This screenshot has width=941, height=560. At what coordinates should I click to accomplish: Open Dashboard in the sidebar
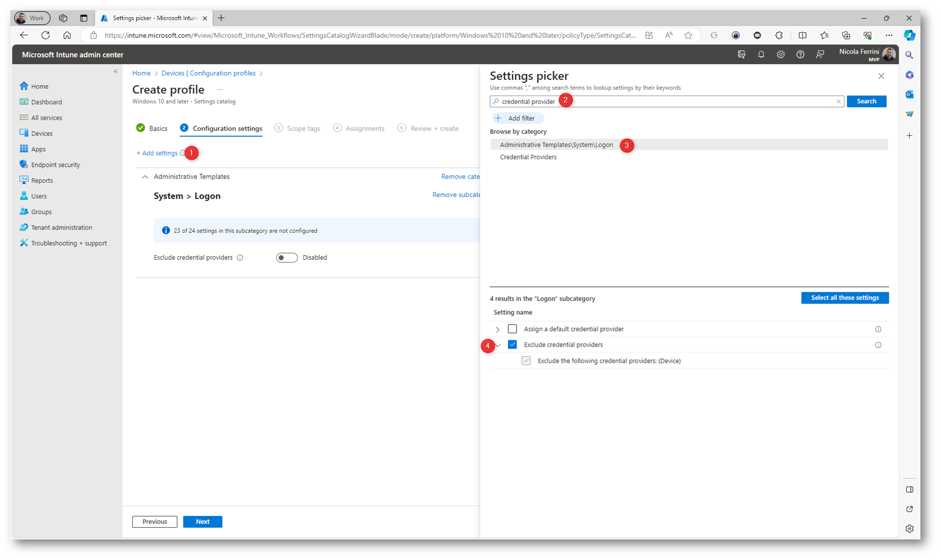(x=46, y=102)
